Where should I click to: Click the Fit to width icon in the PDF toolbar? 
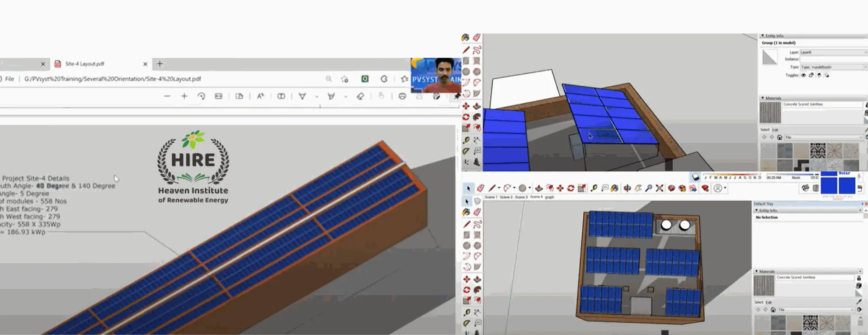click(x=218, y=96)
